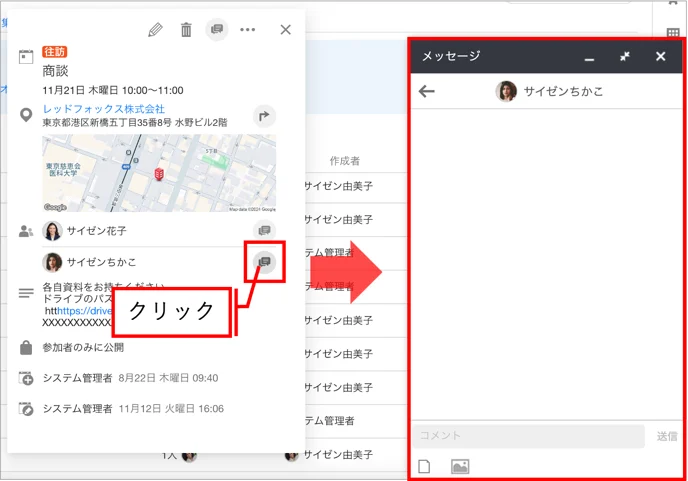This screenshot has width=688, height=481.
Task: Close the schedule detail popup
Action: click(x=286, y=30)
